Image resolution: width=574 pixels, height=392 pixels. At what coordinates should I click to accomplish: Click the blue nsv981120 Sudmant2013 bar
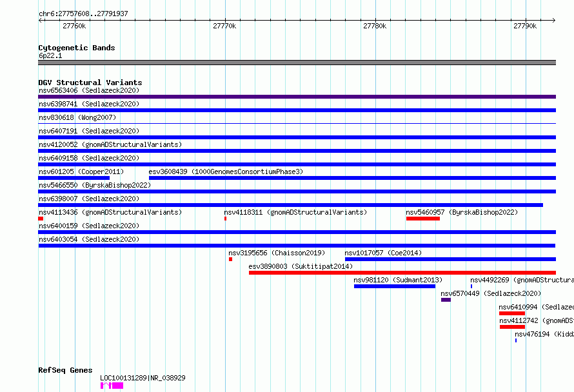point(395,286)
